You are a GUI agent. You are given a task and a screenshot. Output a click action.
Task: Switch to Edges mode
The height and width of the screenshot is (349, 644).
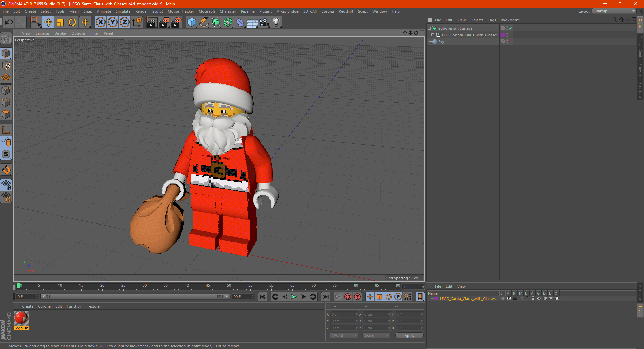coord(6,102)
